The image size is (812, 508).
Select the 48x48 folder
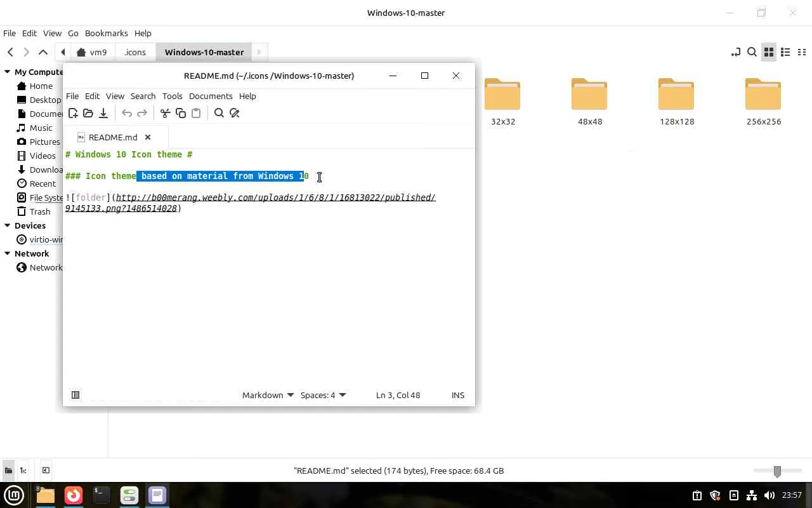pyautogui.click(x=589, y=102)
